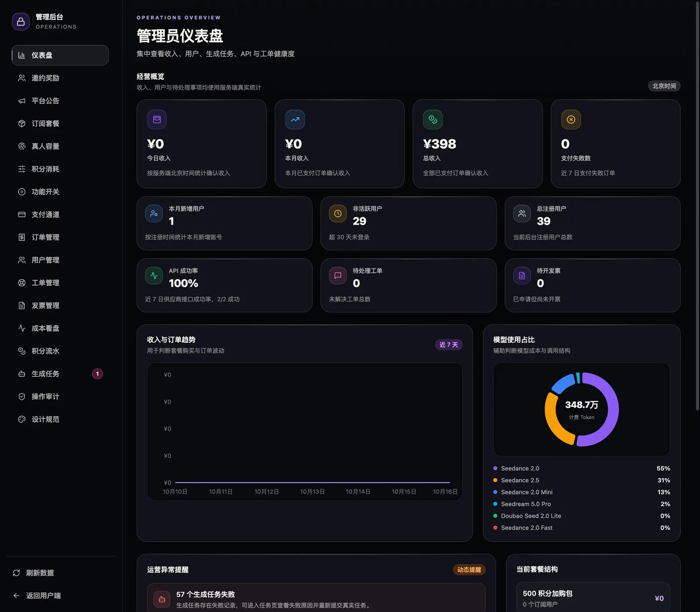
Task: Click the 积分消耗 sliders icon
Action: [21, 169]
